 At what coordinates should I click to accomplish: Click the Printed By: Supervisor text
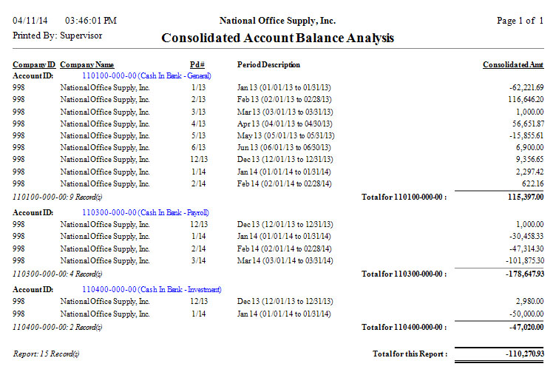(x=58, y=35)
